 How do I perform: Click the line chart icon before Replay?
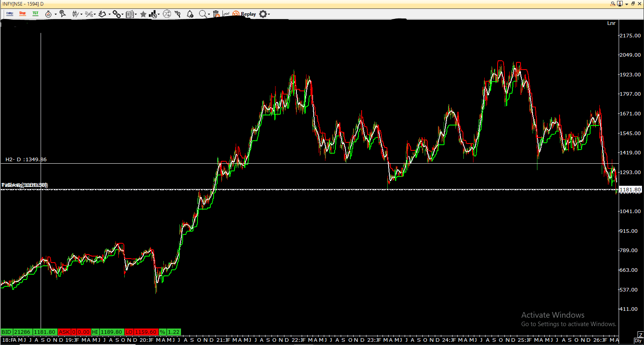226,14
